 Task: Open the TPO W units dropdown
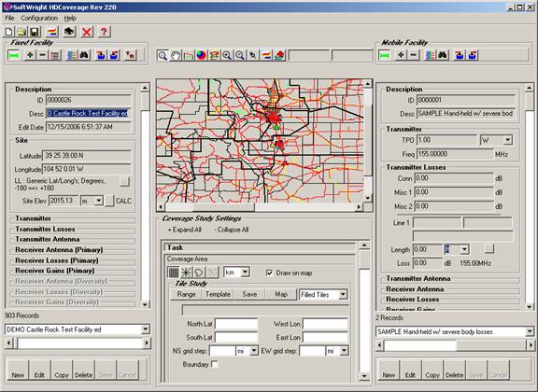tap(508, 140)
